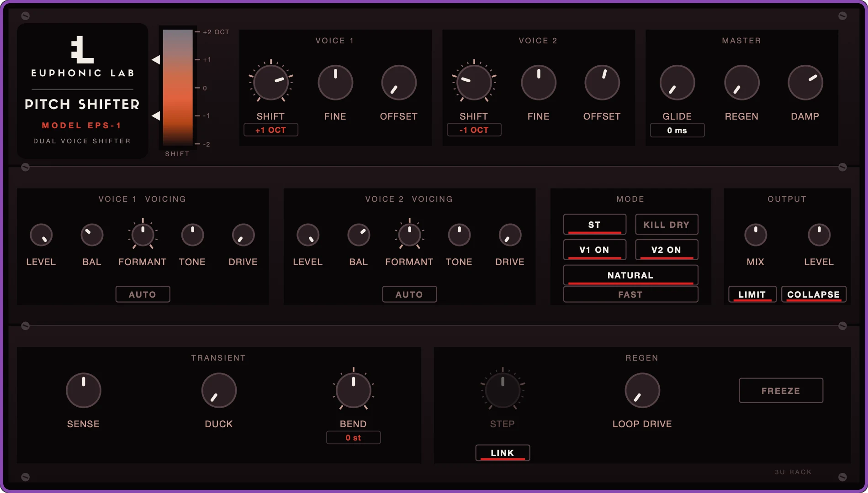Click the Voice 2 FORMANT knob

pos(409,235)
